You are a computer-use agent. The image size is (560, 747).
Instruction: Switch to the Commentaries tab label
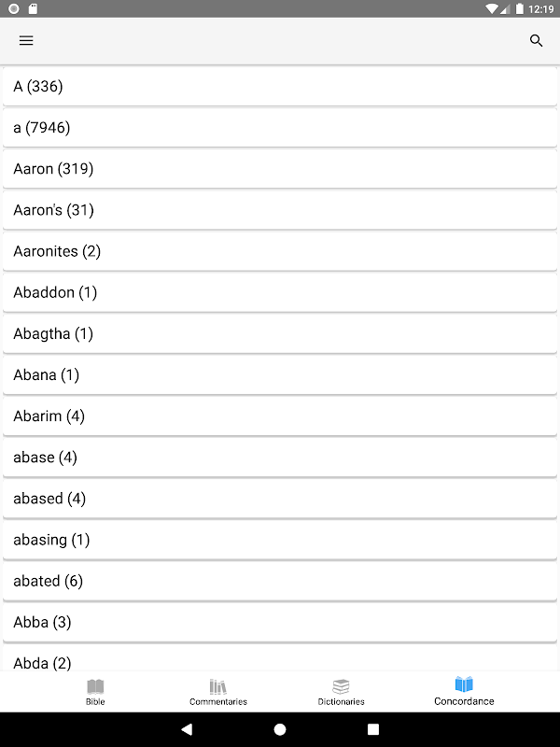pos(218,701)
